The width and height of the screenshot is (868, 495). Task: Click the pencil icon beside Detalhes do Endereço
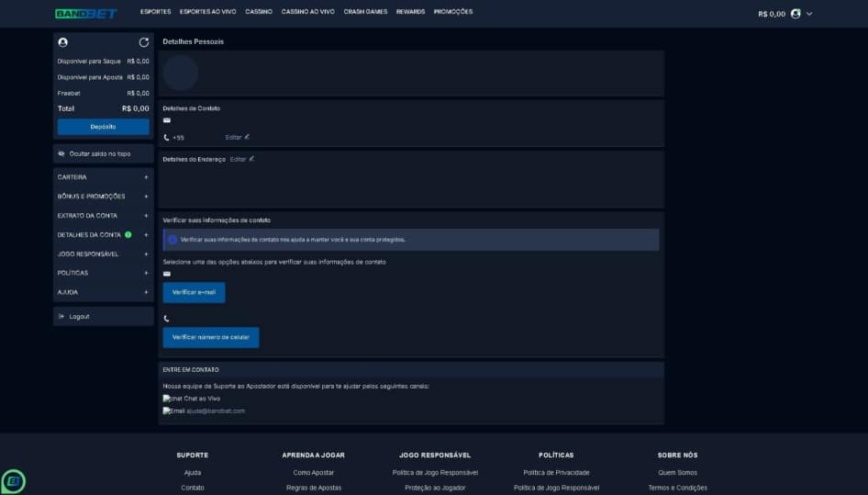[x=251, y=159]
